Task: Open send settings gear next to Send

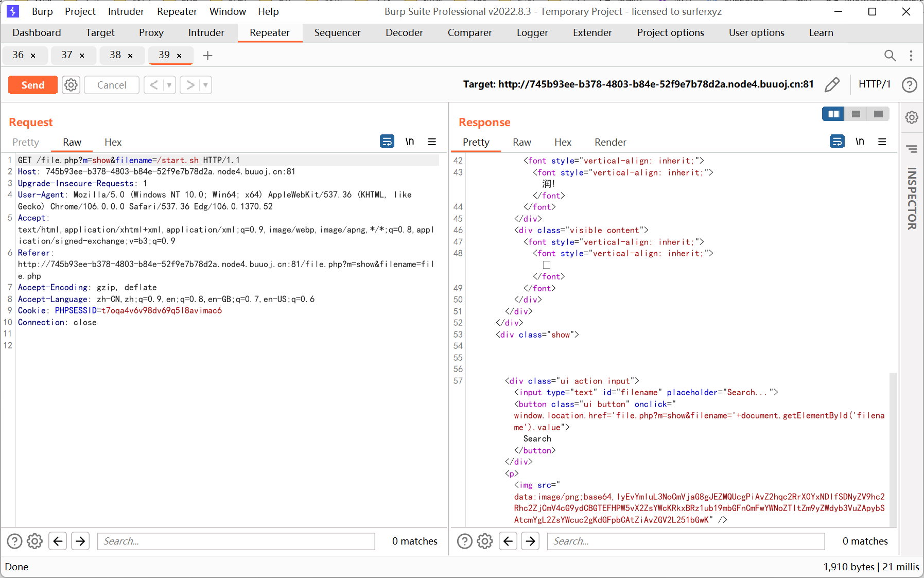Action: [x=71, y=85]
